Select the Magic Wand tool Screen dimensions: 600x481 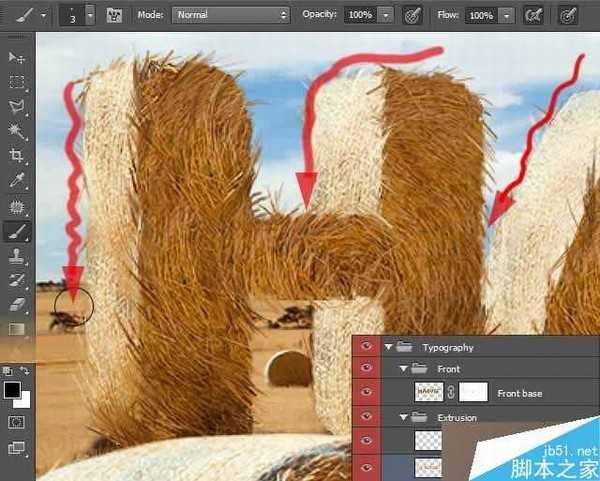click(17, 132)
